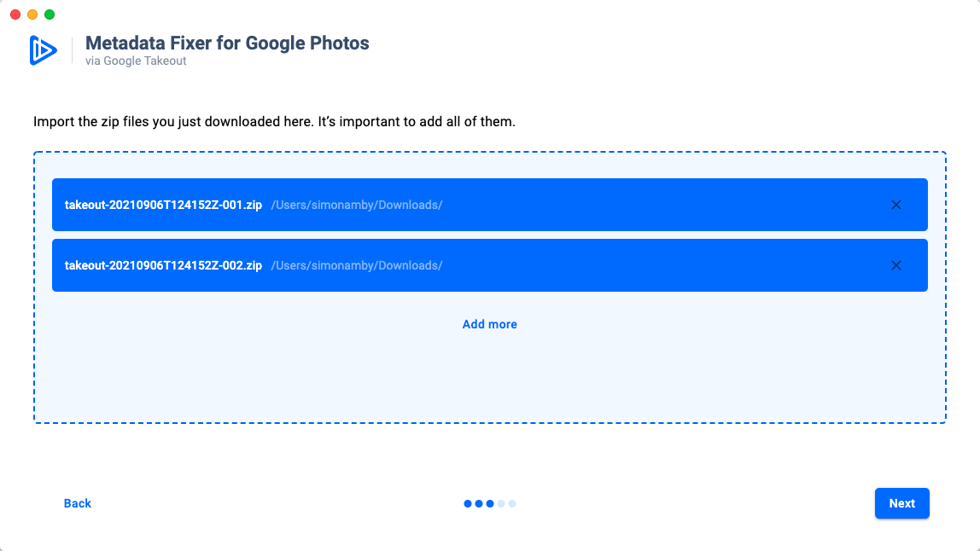Select the fifth progress dot
This screenshot has width=980, height=551.
pyautogui.click(x=512, y=503)
